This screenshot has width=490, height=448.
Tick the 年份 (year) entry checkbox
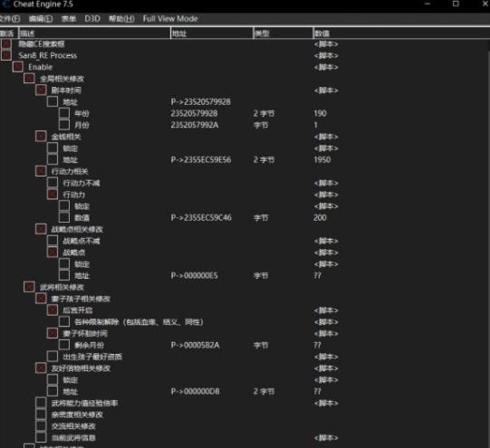coord(64,113)
